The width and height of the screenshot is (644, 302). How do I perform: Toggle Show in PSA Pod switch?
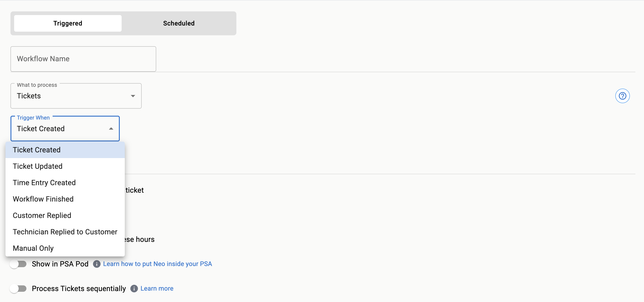(18, 264)
